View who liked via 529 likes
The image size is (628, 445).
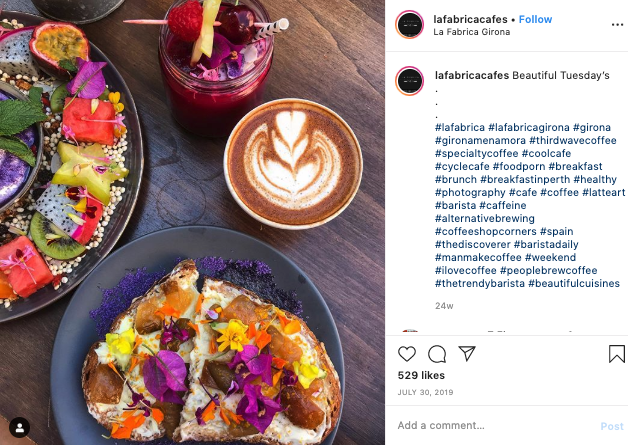point(421,375)
